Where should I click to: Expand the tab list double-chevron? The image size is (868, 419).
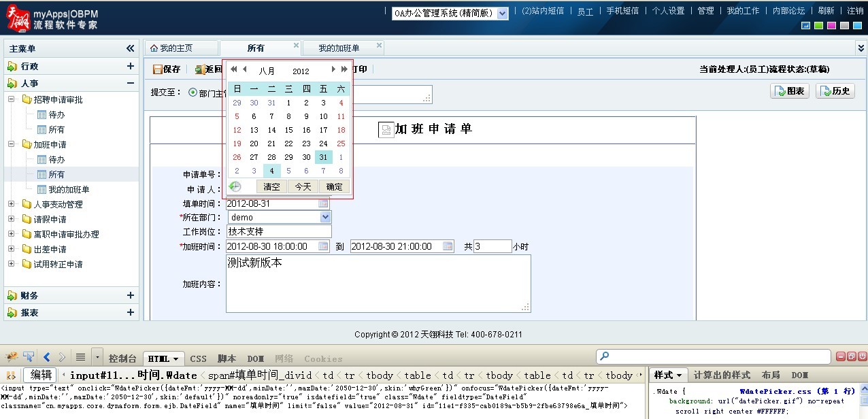pyautogui.click(x=861, y=48)
